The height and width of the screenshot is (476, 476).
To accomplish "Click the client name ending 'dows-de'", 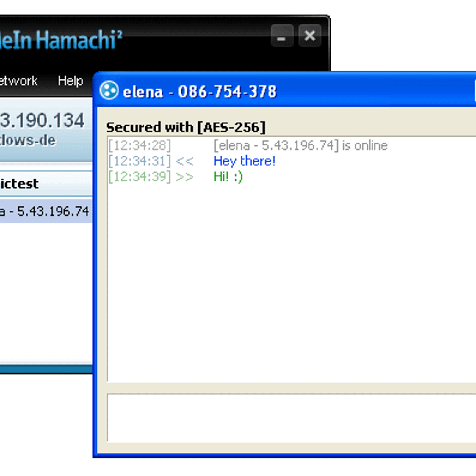I will click(x=28, y=140).
